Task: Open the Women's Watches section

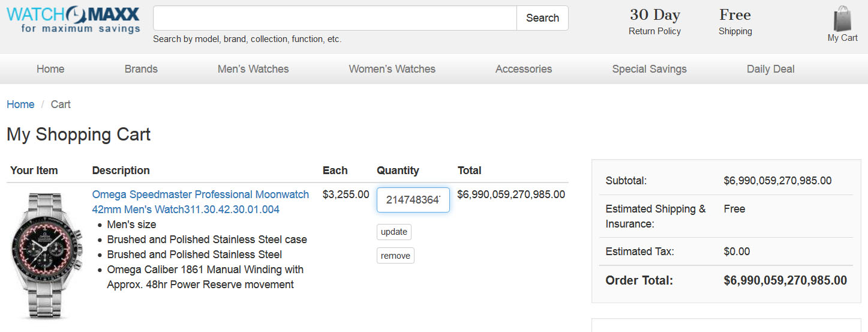Action: click(392, 69)
